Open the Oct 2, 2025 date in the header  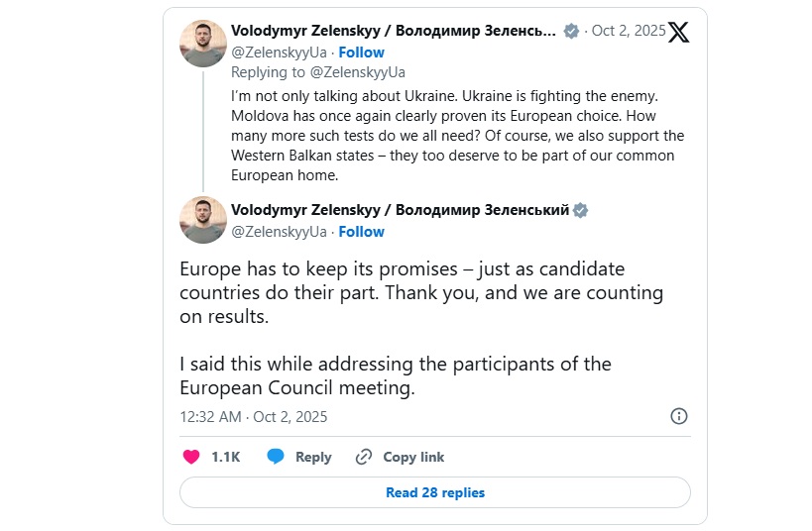[x=629, y=31]
